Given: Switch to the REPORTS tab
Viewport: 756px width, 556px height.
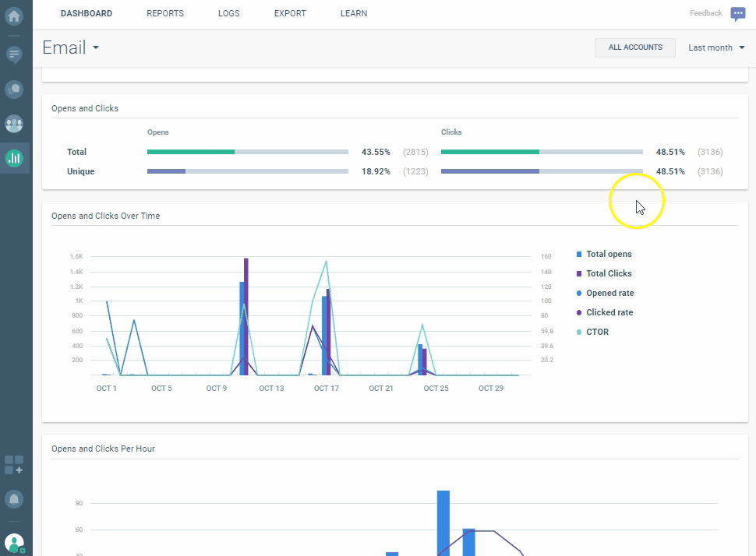Looking at the screenshot, I should [164, 13].
